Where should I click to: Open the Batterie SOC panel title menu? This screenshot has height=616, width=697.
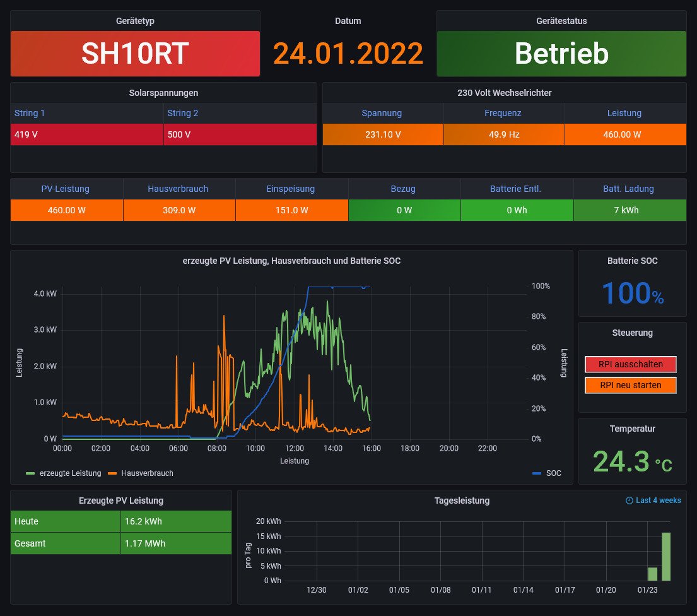pos(632,261)
